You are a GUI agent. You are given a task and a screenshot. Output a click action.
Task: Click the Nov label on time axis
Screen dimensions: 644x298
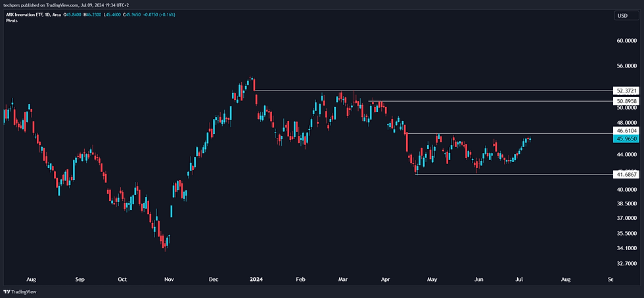pyautogui.click(x=170, y=280)
